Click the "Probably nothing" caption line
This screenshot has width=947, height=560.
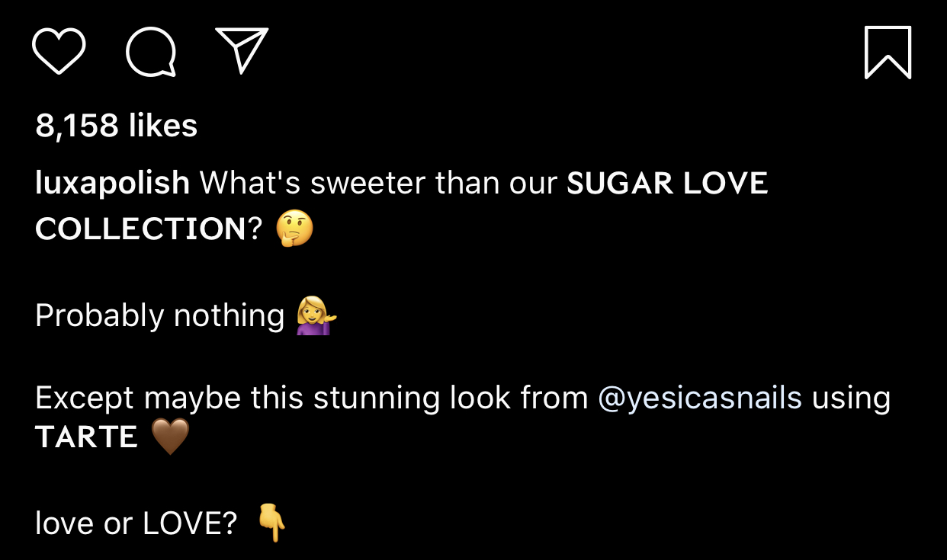click(x=160, y=315)
